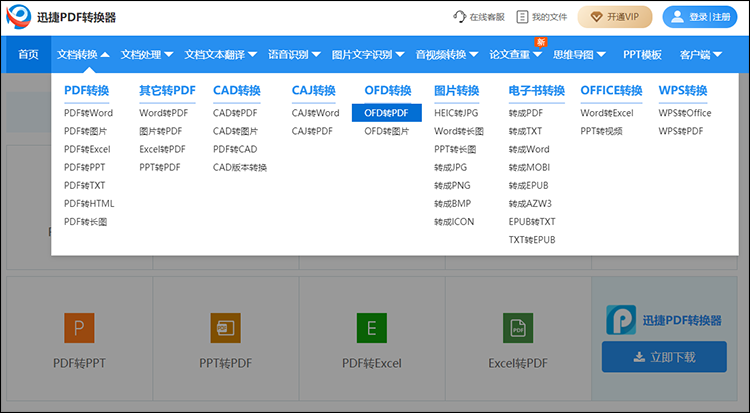Open the PDF转Excel tile label
The height and width of the screenshot is (413, 750).
pos(372,363)
